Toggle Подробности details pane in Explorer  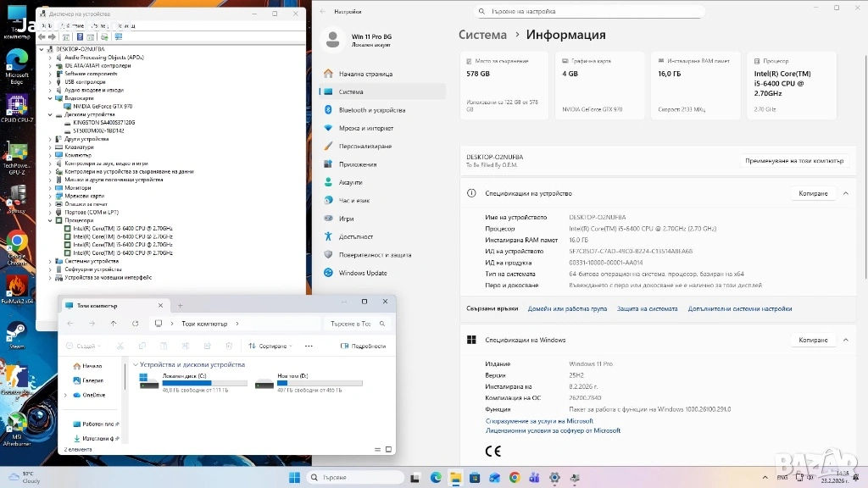click(363, 346)
